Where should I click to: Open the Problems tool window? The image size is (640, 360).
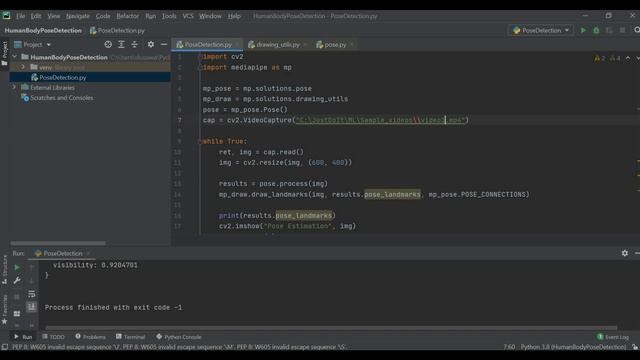pos(90,337)
